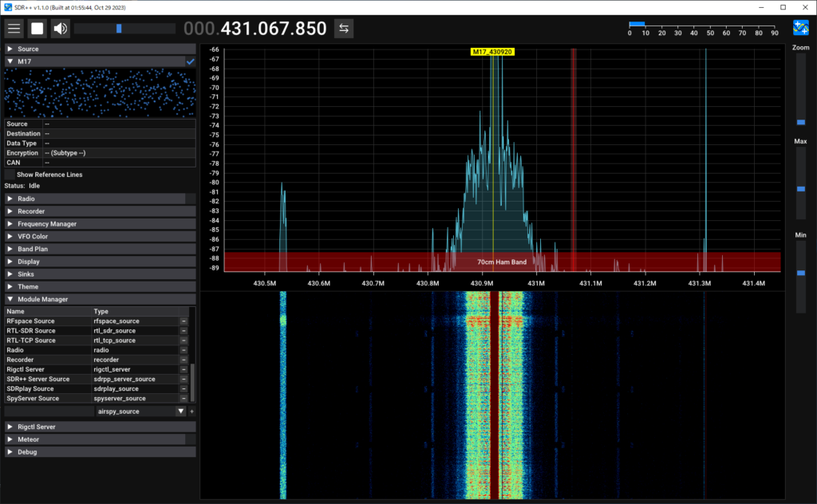The image size is (817, 504).
Task: Enable Show Reference Lines
Action: pos(10,174)
